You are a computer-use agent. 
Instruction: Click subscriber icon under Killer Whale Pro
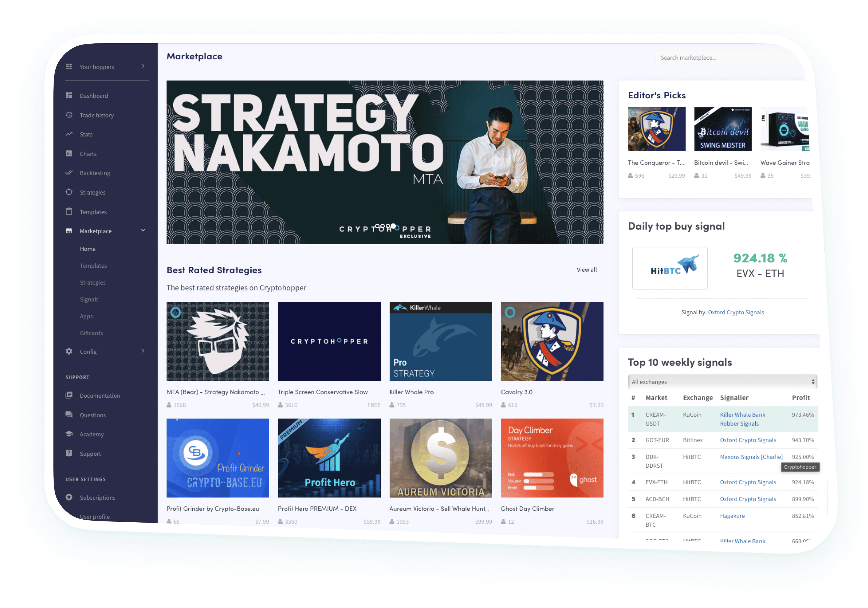[x=392, y=405]
